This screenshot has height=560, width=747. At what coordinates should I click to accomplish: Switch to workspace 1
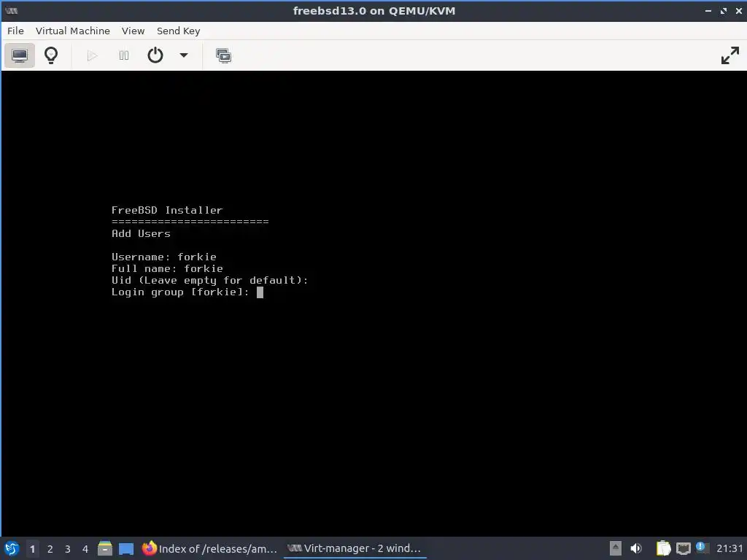(32, 548)
